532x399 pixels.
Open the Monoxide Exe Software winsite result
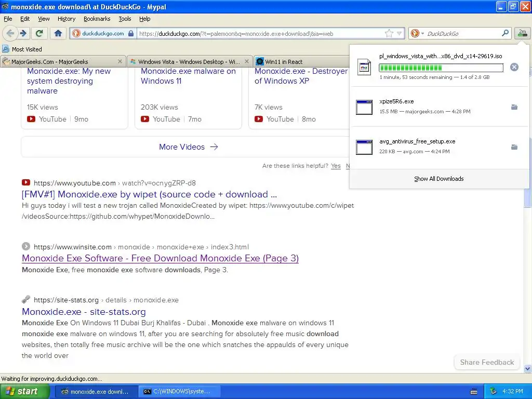click(x=160, y=258)
